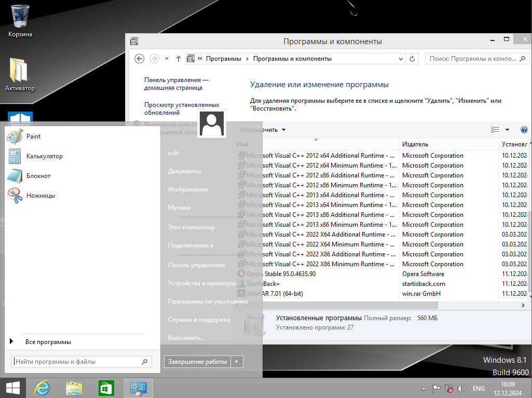This screenshot has height=398, width=532.
Task: Select the StartIsBack+ program row
Action: click(x=382, y=284)
